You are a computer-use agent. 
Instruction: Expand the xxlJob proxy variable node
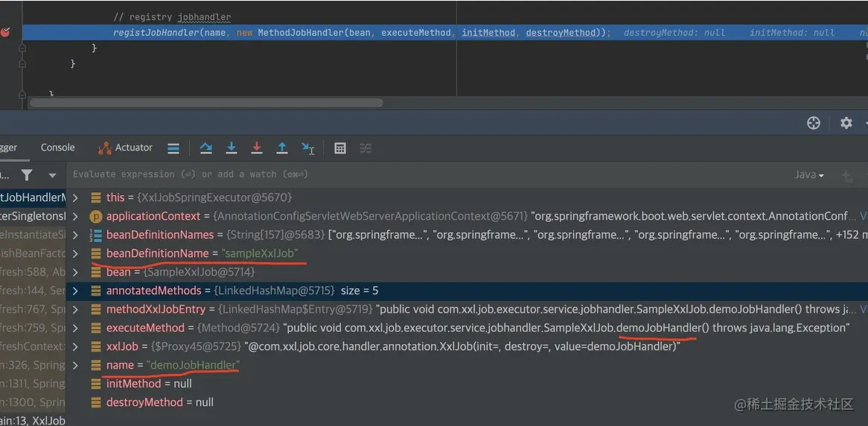pyautogui.click(x=76, y=347)
